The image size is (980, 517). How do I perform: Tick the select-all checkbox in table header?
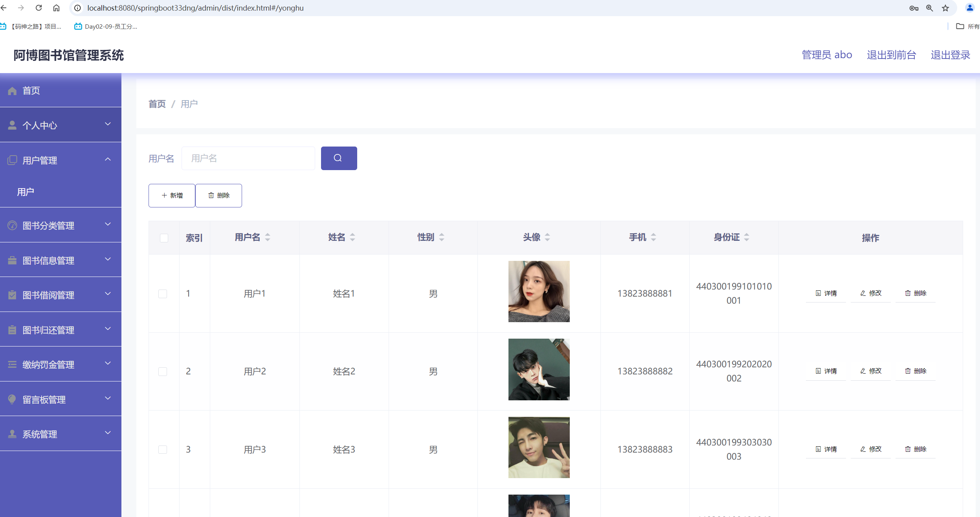click(164, 238)
